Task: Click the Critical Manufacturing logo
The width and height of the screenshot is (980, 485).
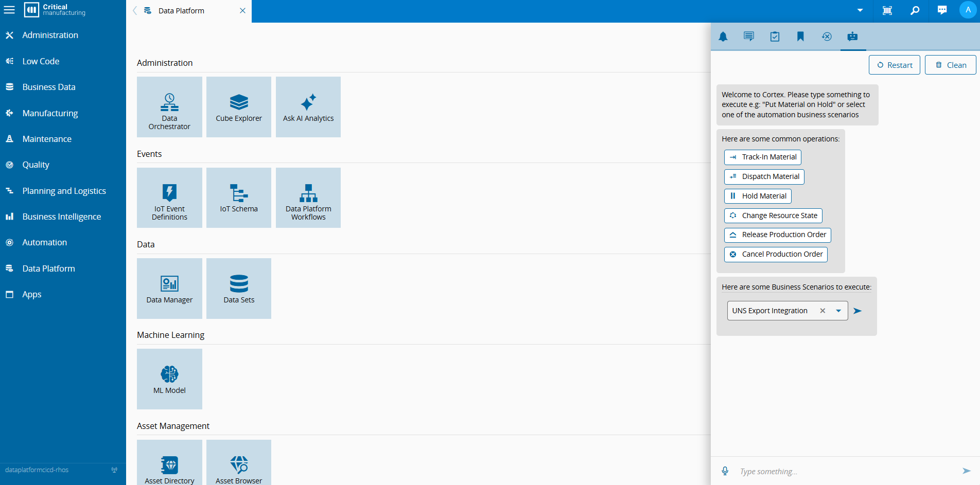Action: point(55,10)
